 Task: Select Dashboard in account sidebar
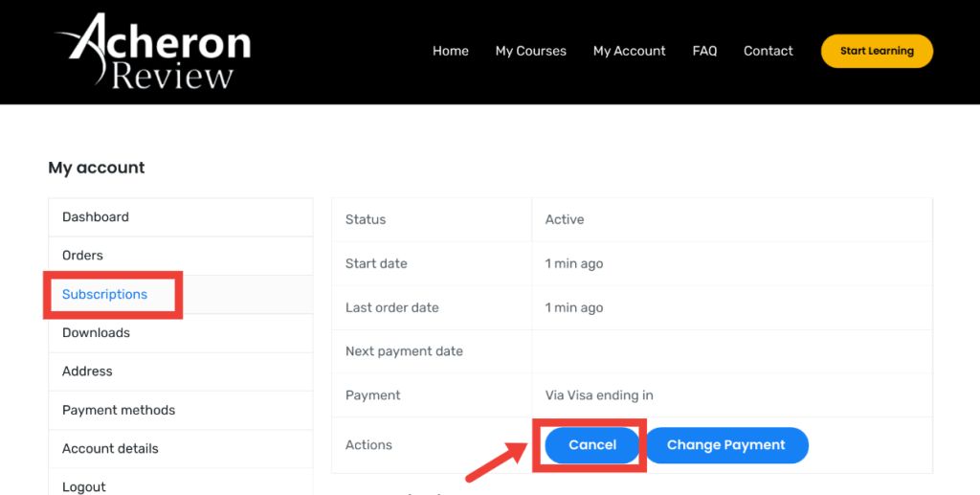[x=96, y=217]
